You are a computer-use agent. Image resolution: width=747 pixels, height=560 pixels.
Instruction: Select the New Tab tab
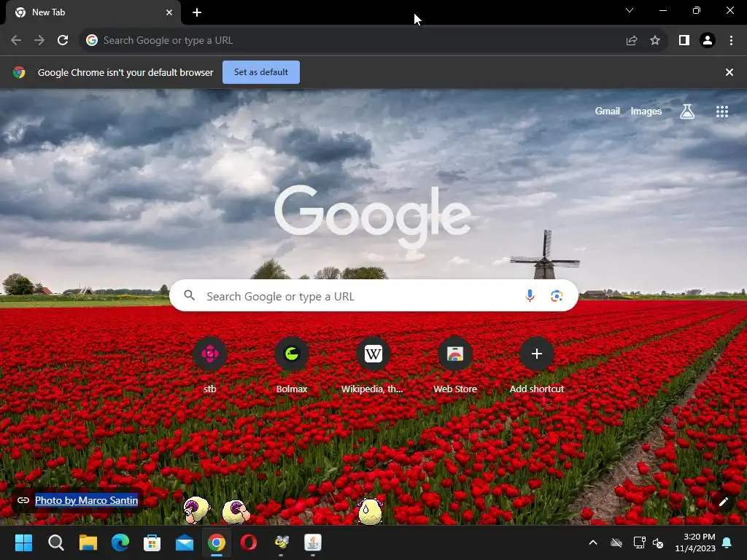[93, 12]
